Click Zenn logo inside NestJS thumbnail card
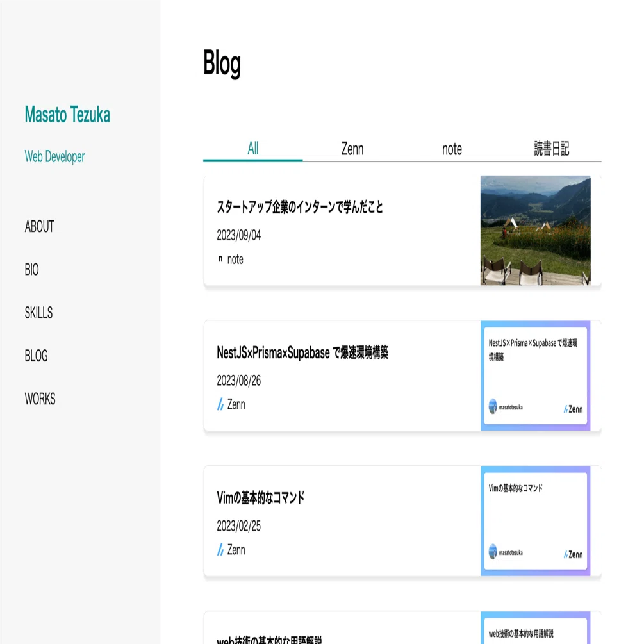The height and width of the screenshot is (644, 644). click(x=573, y=409)
